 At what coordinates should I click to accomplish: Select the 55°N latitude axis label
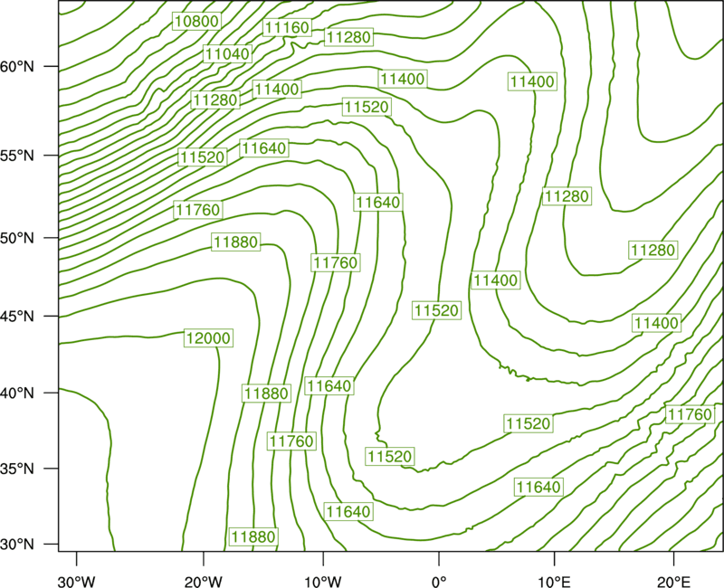[x=17, y=156]
